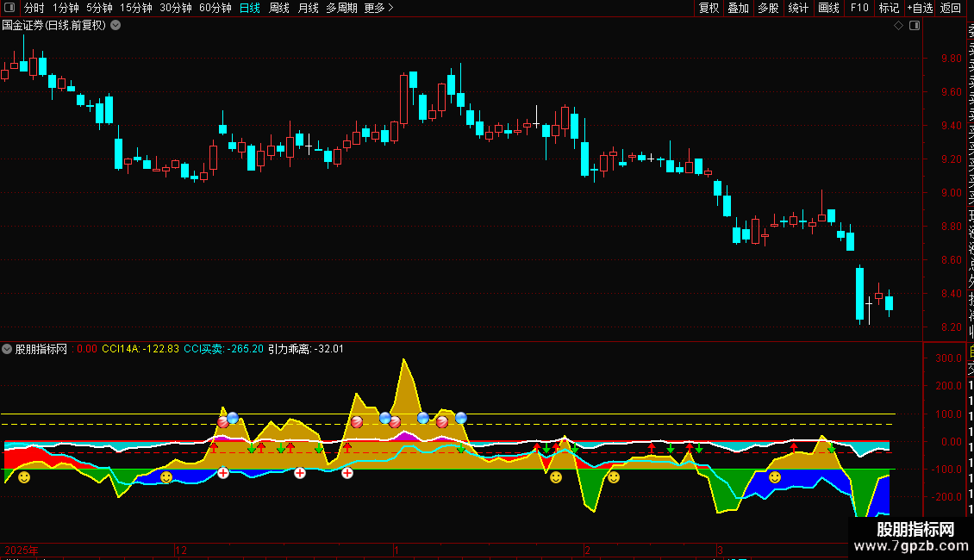Viewport: 974px width, 560px height.
Task: Select the 60分钟 period tab
Action: pos(215,8)
